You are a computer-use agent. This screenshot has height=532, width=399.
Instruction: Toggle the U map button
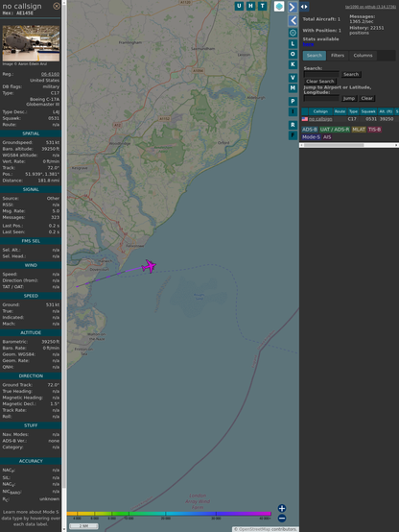pos(239,6)
